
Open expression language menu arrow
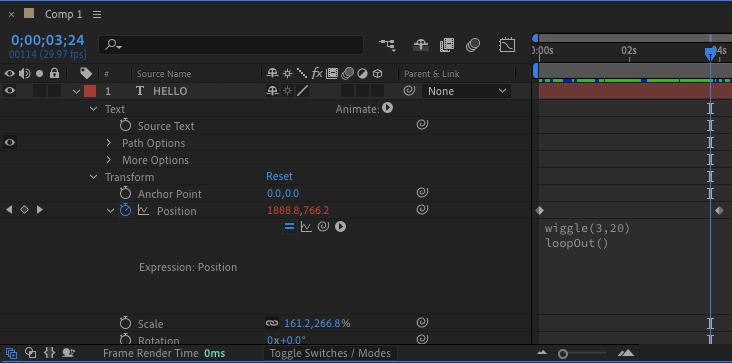click(x=340, y=227)
